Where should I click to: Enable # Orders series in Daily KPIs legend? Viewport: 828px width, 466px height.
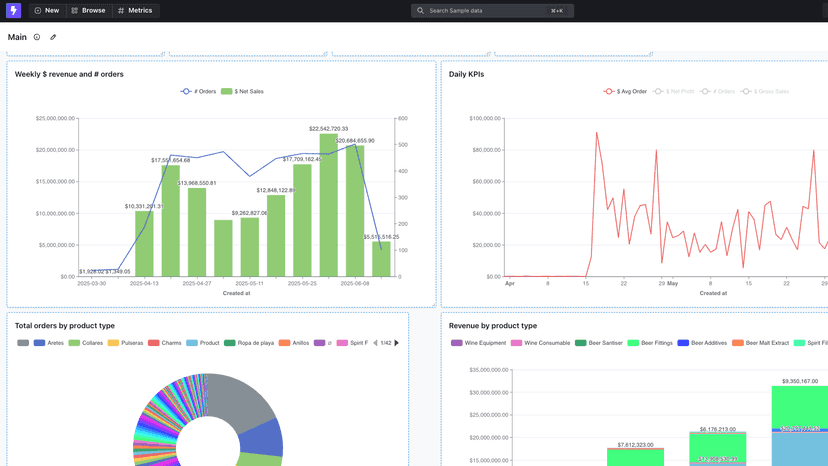click(717, 91)
